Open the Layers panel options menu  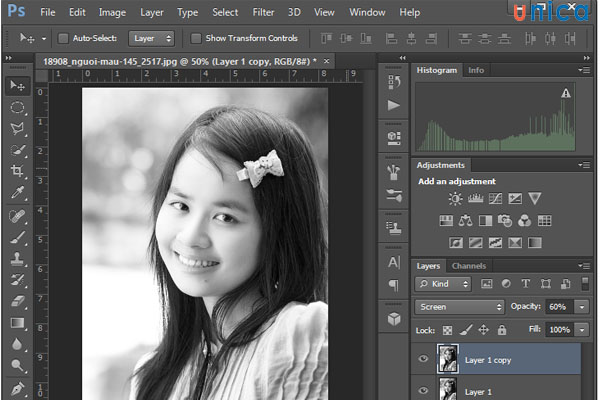click(584, 266)
